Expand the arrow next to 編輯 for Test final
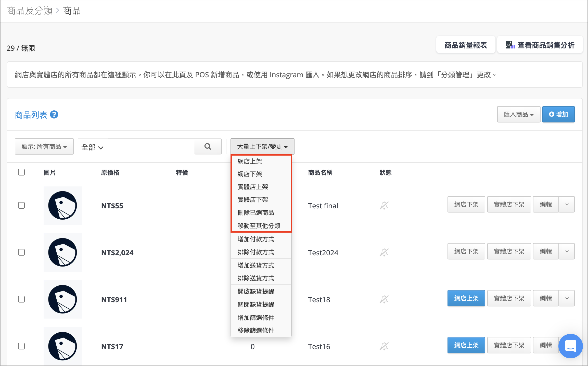The width and height of the screenshot is (588, 366). (x=567, y=204)
